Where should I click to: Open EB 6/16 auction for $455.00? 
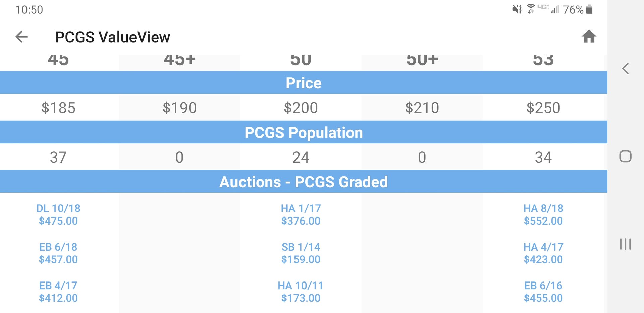(x=543, y=292)
